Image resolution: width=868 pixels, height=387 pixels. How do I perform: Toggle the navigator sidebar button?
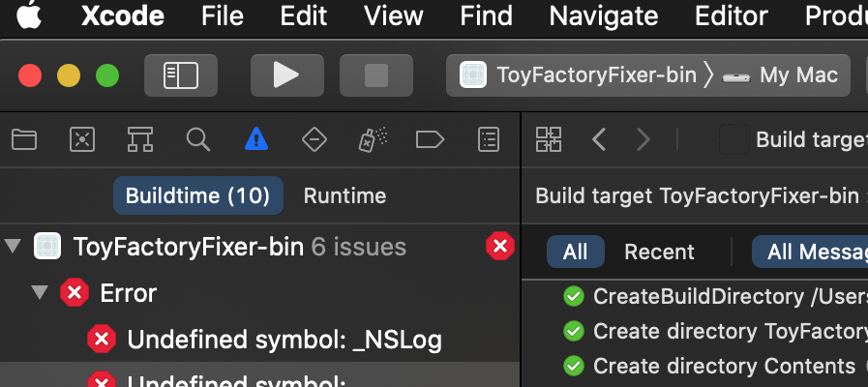tap(181, 75)
